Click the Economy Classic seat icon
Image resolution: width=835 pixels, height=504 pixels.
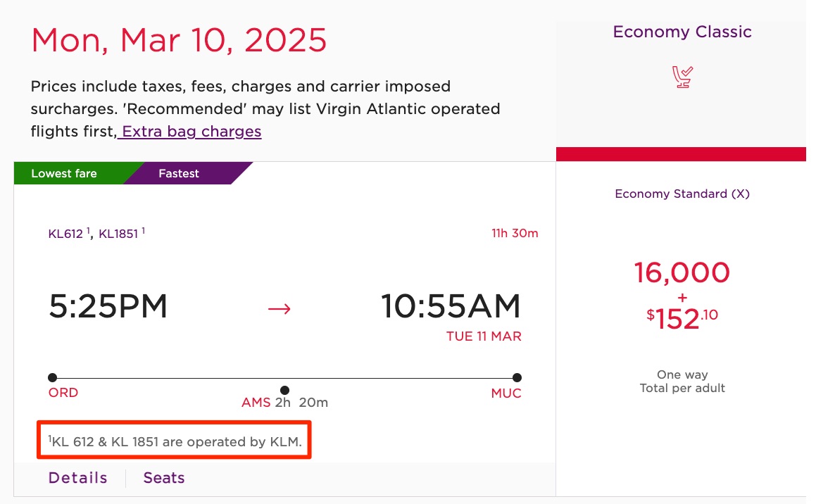pyautogui.click(x=682, y=77)
